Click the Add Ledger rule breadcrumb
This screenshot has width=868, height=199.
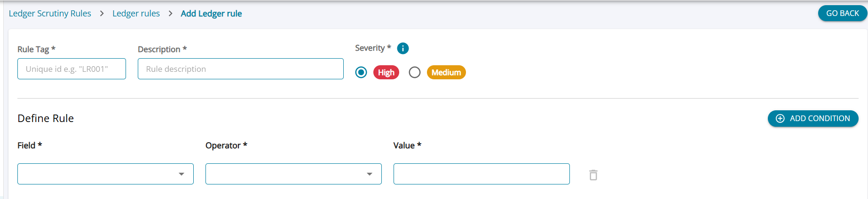[211, 14]
